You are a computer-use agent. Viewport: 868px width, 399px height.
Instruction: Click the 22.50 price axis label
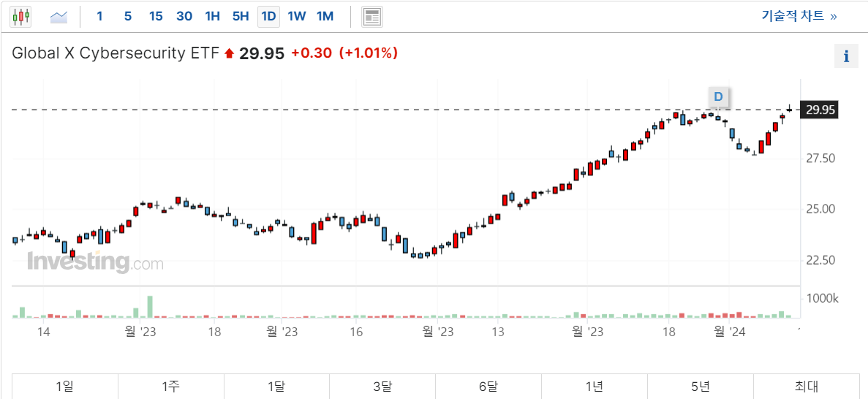point(820,259)
